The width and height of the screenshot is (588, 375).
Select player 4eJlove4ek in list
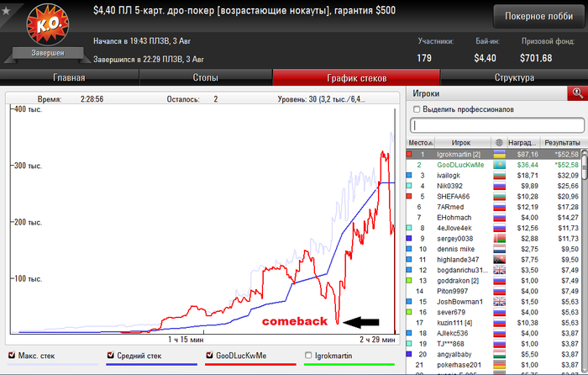[x=494, y=228]
